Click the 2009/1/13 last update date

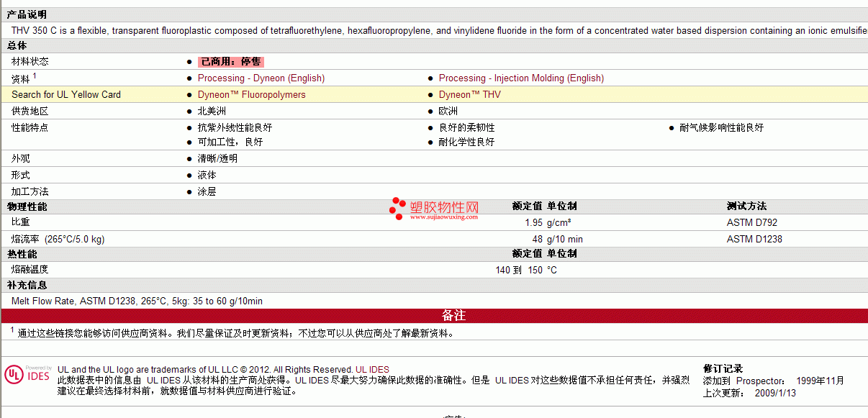click(775, 394)
